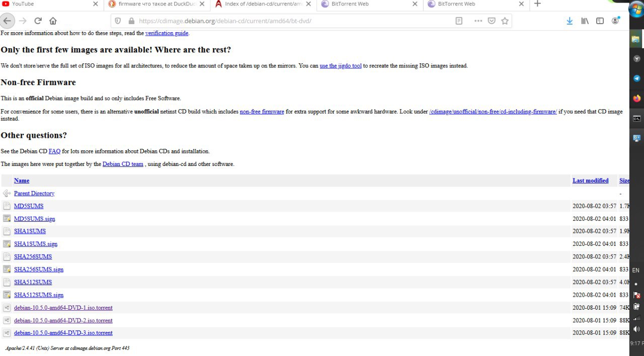Open the verification guide link
The image size is (644, 356).
point(167,33)
